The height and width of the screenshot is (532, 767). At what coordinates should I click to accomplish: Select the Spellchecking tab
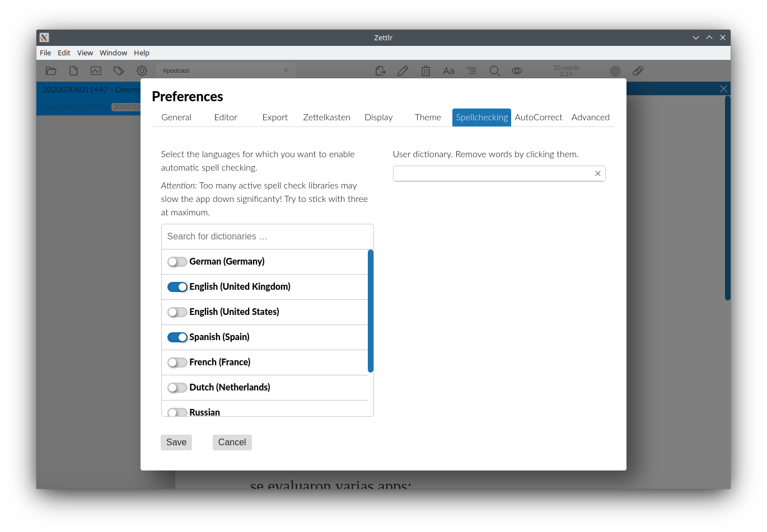tap(481, 117)
